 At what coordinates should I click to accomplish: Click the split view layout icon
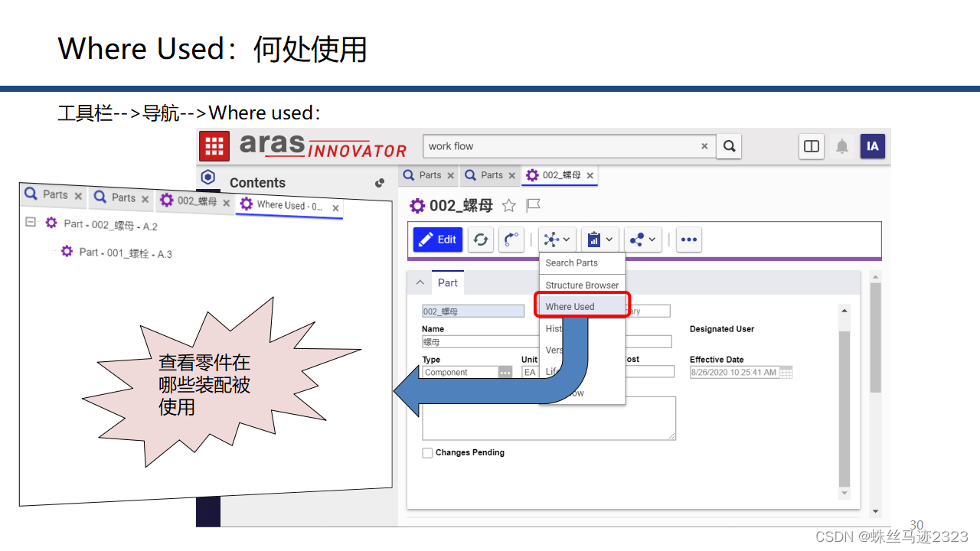(x=811, y=146)
